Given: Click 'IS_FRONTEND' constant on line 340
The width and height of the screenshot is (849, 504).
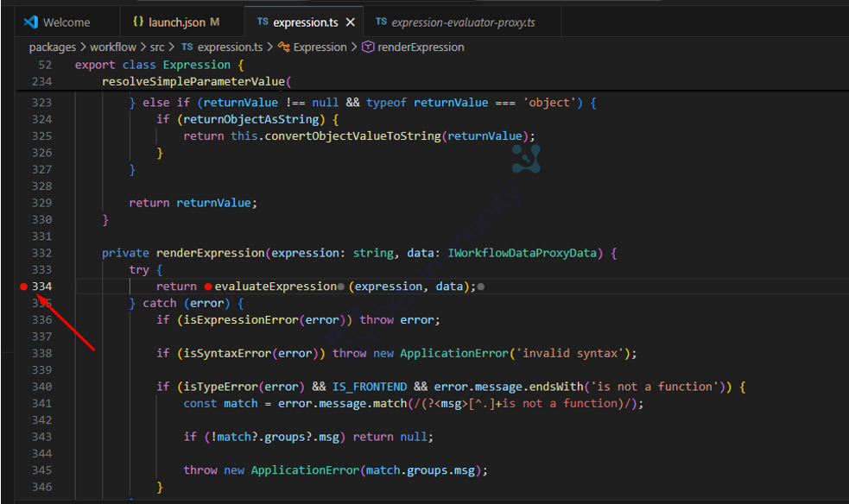Looking at the screenshot, I should tap(370, 387).
